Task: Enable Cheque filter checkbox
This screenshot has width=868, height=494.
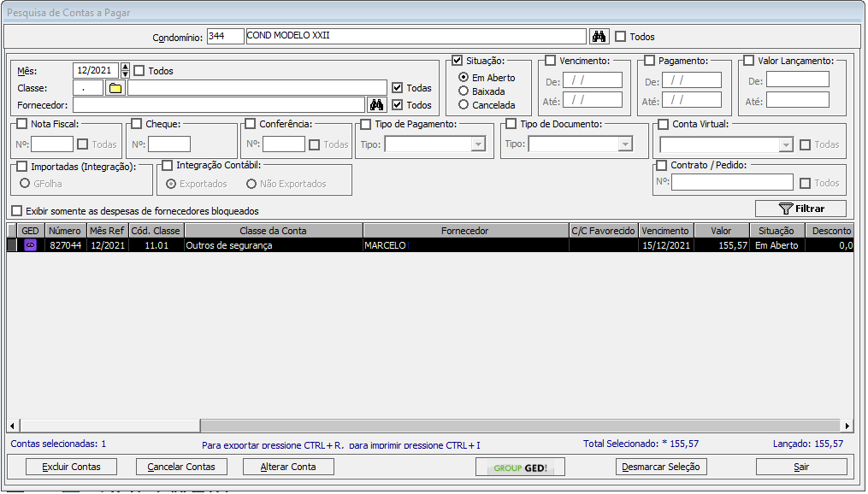Action: (x=137, y=123)
